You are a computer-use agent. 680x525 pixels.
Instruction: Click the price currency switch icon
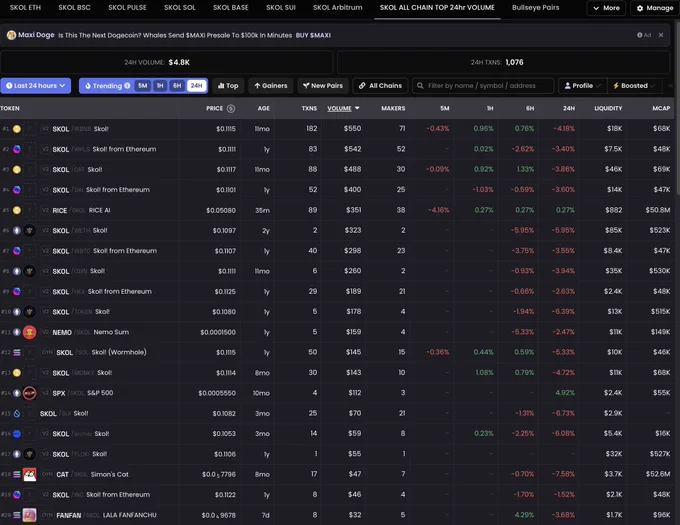click(231, 108)
